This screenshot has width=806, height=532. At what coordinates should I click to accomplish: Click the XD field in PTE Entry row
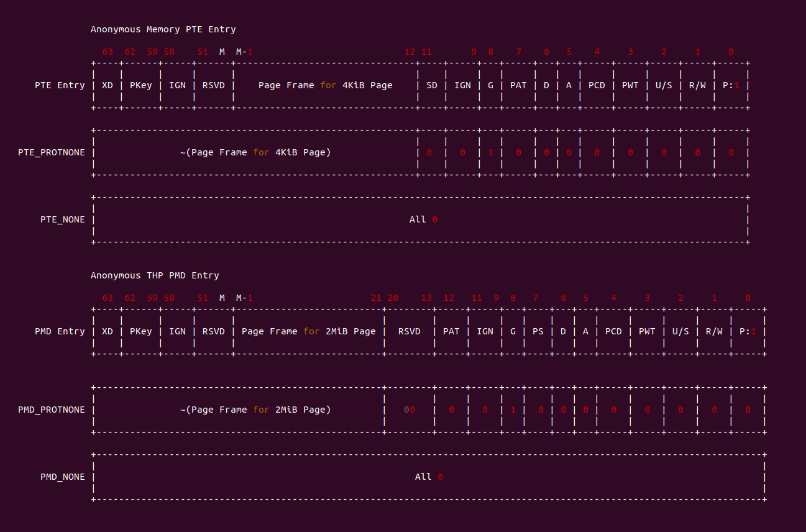click(x=108, y=85)
